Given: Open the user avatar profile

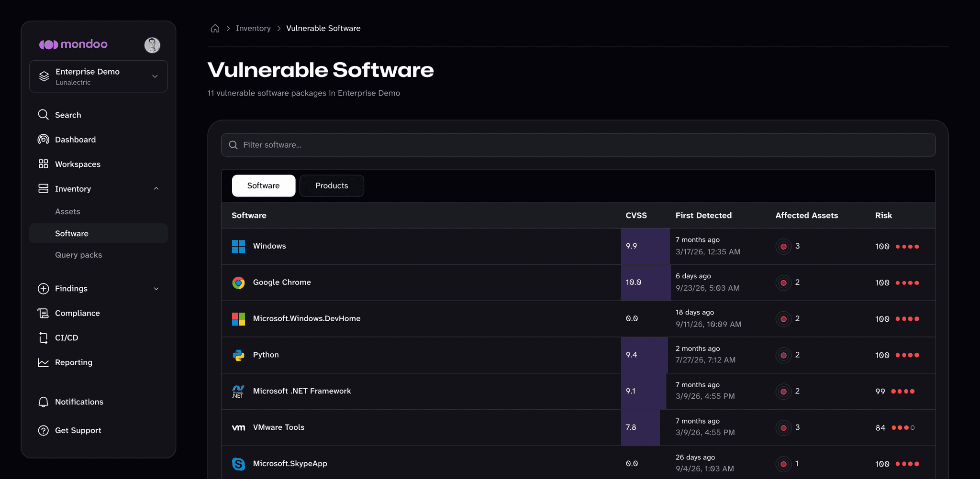Looking at the screenshot, I should point(152,45).
